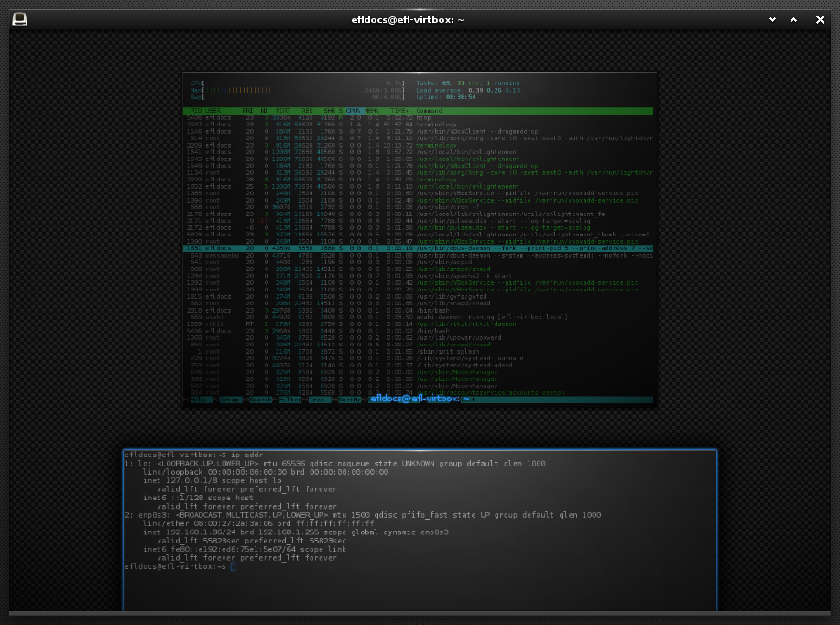This screenshot has width=840, height=625.
Task: Close the Terminology window with X icon
Action: tap(820, 20)
